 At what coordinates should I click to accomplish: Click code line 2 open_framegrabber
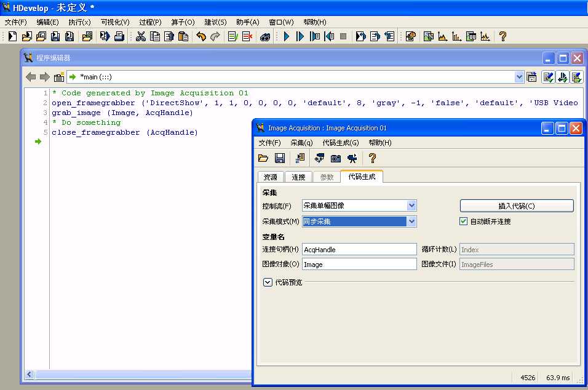pyautogui.click(x=315, y=103)
